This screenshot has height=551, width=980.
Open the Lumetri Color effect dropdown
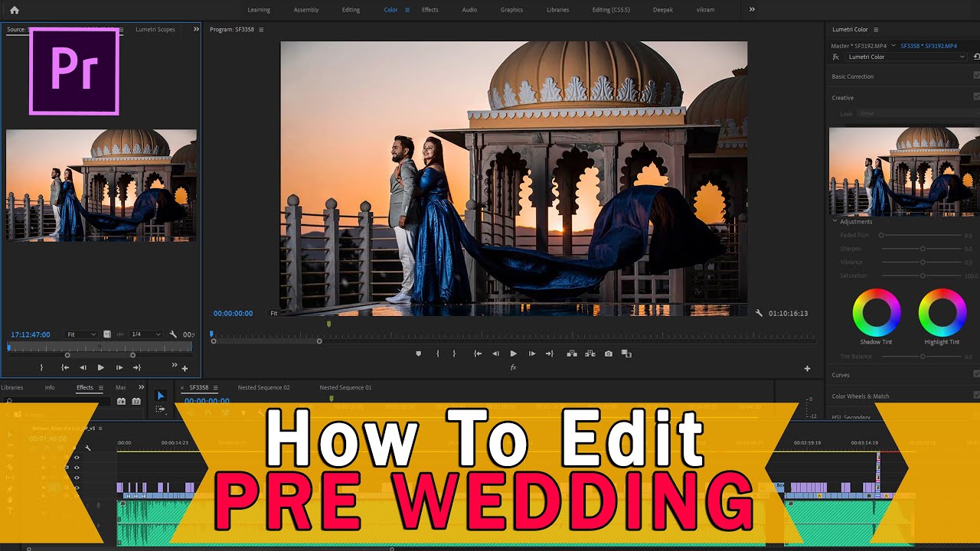(906, 57)
